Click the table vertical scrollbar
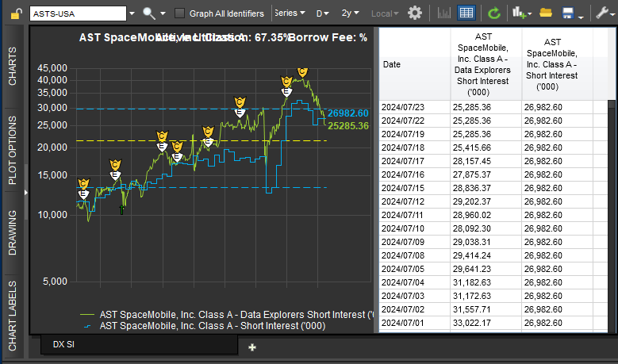This screenshot has height=364, width=618. click(612, 216)
